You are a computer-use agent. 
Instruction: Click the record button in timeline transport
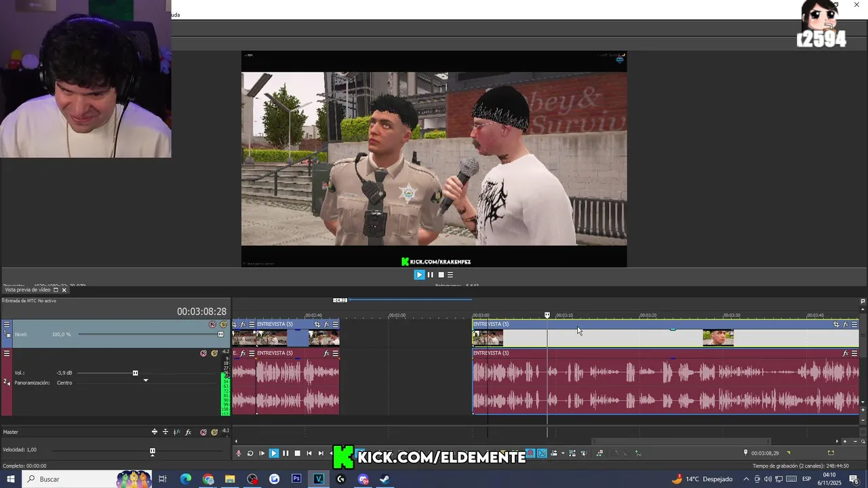pos(238,453)
